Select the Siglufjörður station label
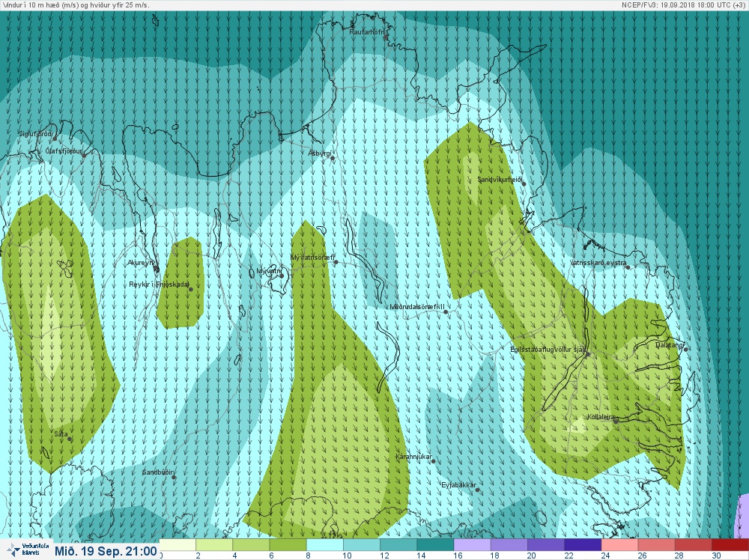This screenshot has height=560, width=749. (36, 134)
